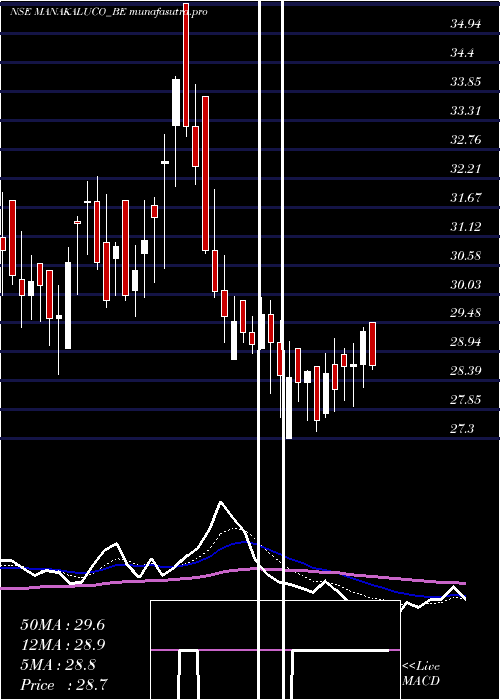Click the 31.67 price axis label
Viewport: 500px width, 700px height.
[x=466, y=198]
